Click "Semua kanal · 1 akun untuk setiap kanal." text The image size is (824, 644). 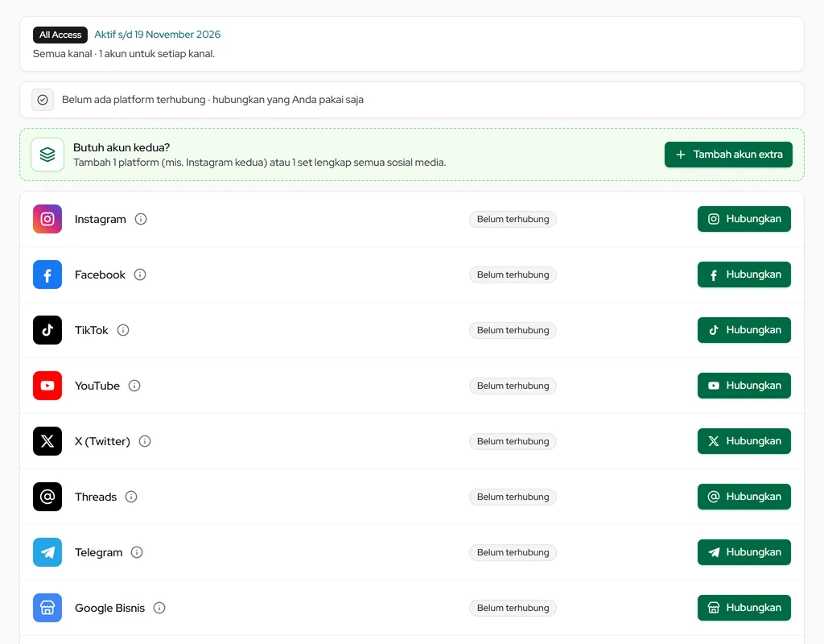[123, 54]
